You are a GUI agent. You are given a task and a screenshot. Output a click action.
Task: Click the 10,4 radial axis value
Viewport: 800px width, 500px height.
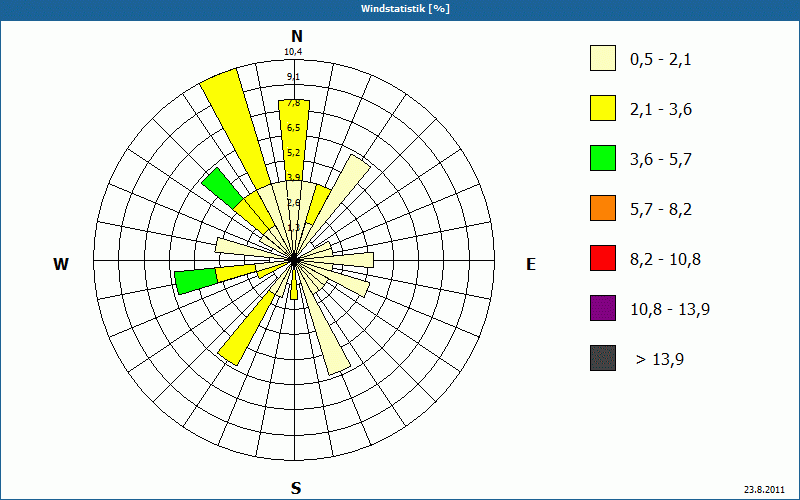pos(293,52)
